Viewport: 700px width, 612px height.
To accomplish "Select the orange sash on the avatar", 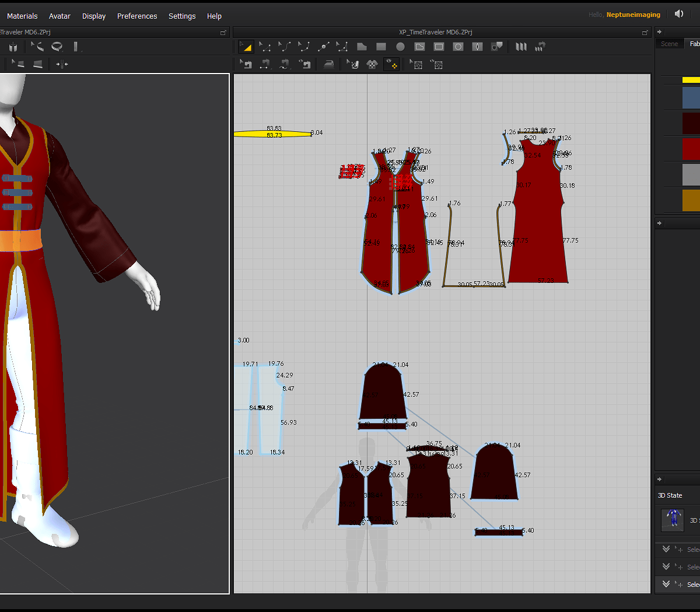I will coord(20,240).
